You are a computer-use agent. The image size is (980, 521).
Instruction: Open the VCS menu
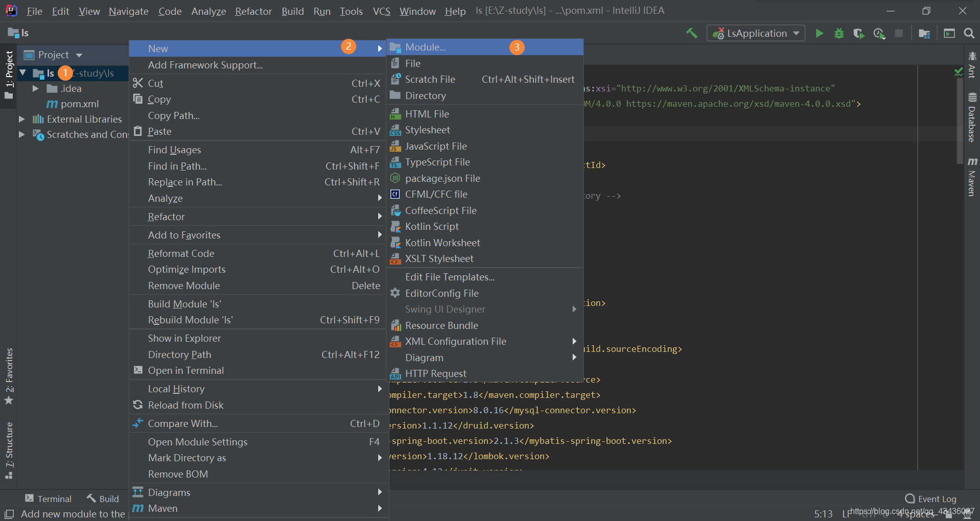click(x=381, y=11)
